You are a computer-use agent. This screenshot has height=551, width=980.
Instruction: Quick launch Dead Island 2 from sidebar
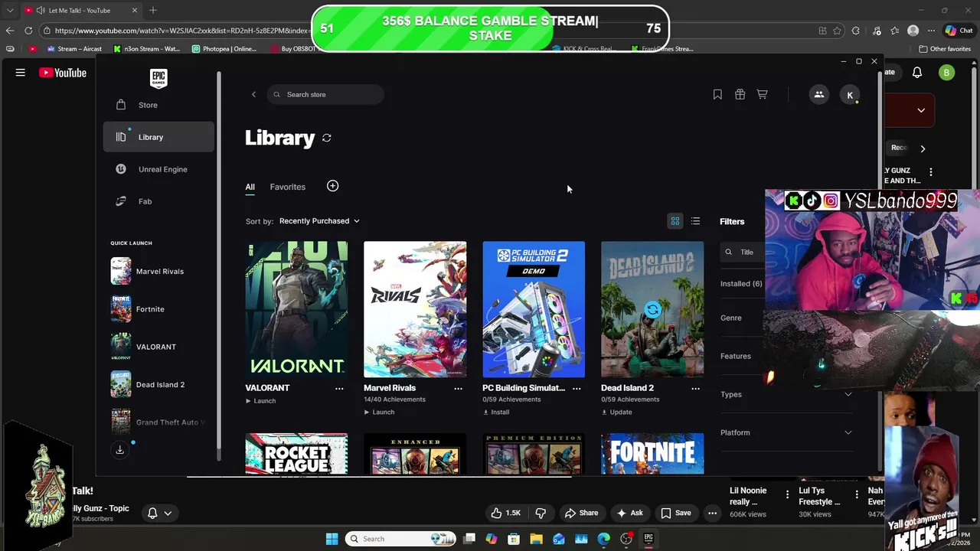click(158, 384)
